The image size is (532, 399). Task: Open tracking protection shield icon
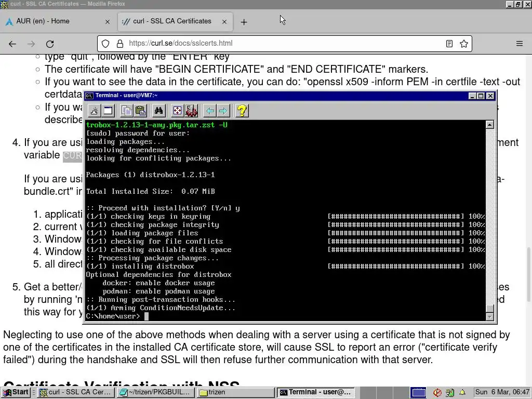(x=105, y=44)
